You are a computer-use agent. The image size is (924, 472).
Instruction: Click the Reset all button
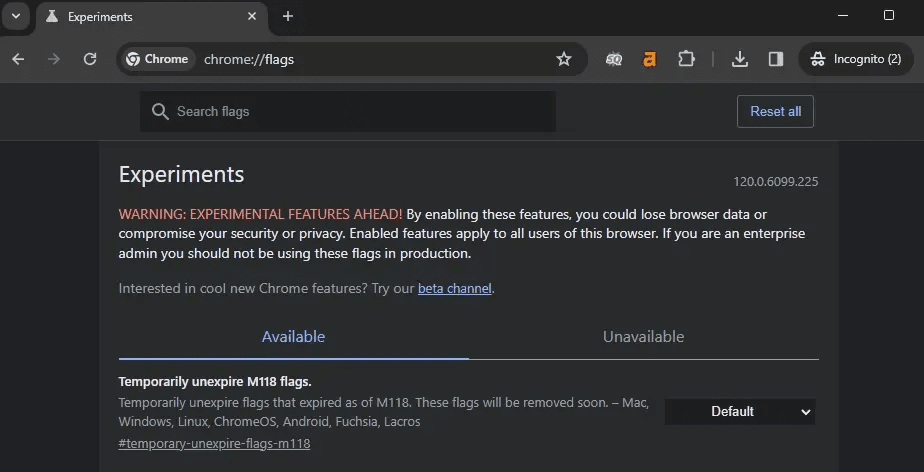coord(775,111)
